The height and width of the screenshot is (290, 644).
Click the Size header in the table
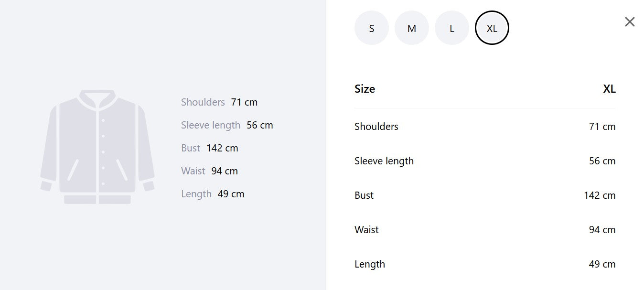[365, 89]
